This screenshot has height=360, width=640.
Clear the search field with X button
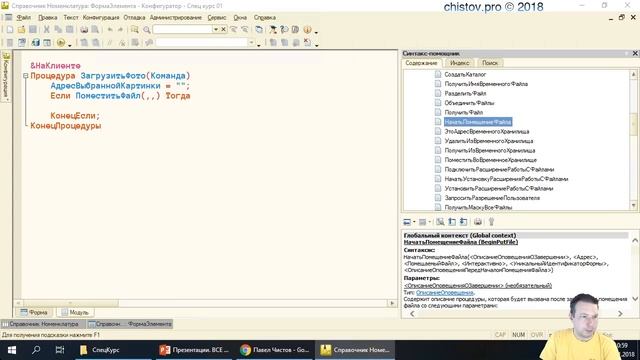pos(223,29)
